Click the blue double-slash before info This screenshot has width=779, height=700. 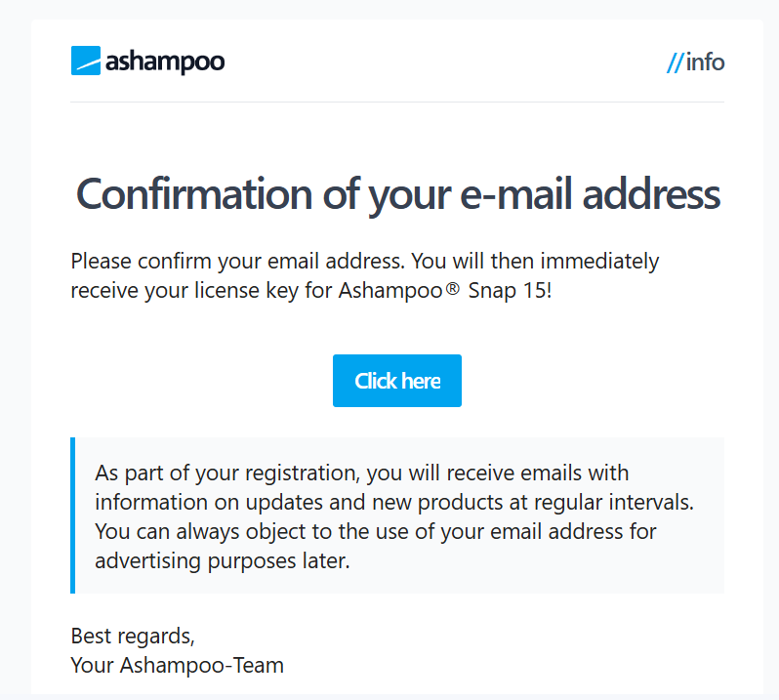coord(675,63)
